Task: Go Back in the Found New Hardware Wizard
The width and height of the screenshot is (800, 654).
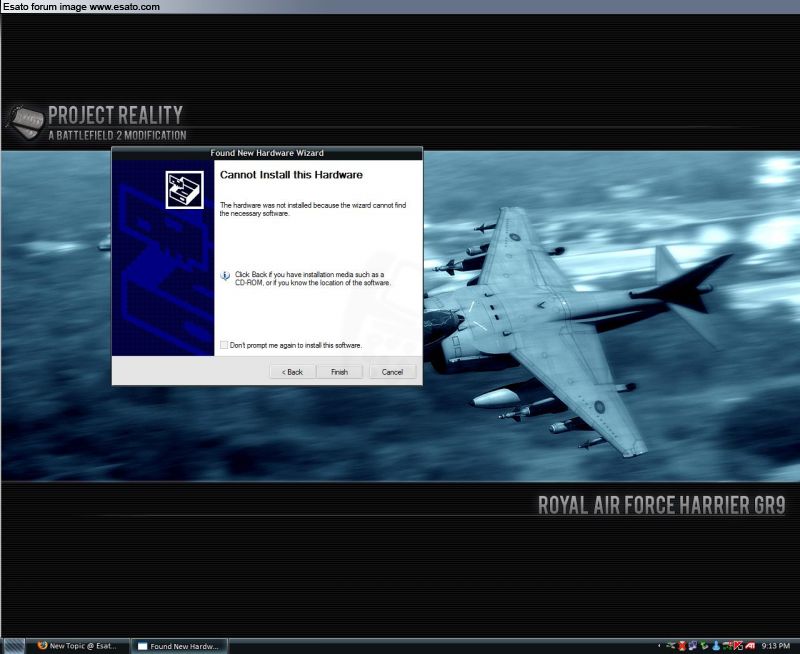Action: pos(292,372)
